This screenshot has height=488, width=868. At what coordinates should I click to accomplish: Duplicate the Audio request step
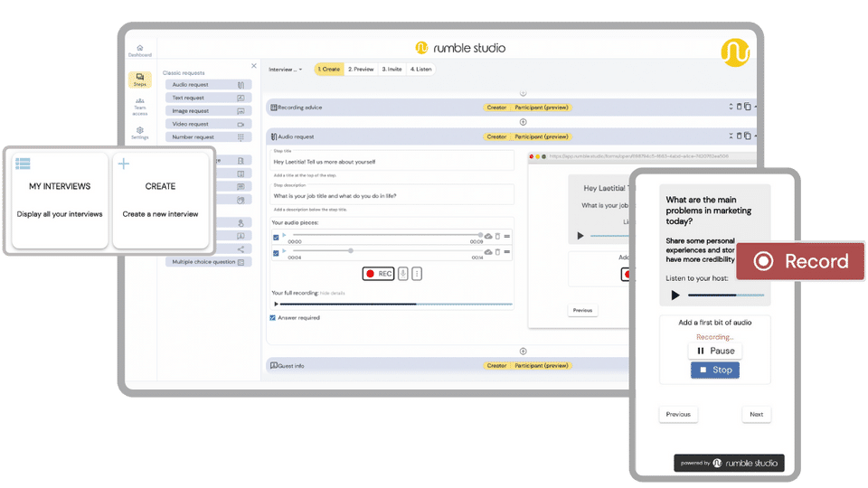point(748,136)
